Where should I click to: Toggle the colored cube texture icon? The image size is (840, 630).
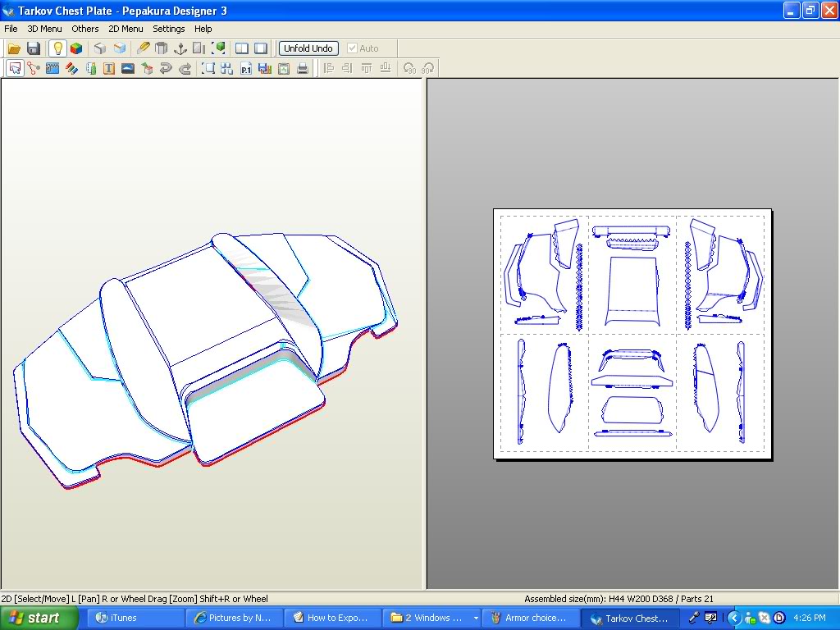(x=76, y=48)
